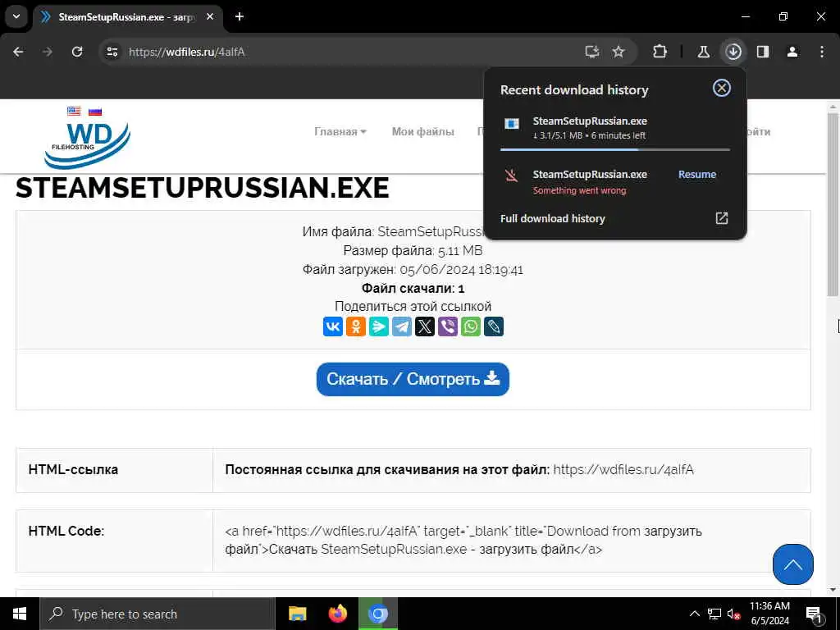
Task: Open Chrome Labs flask icon
Action: pos(703,52)
